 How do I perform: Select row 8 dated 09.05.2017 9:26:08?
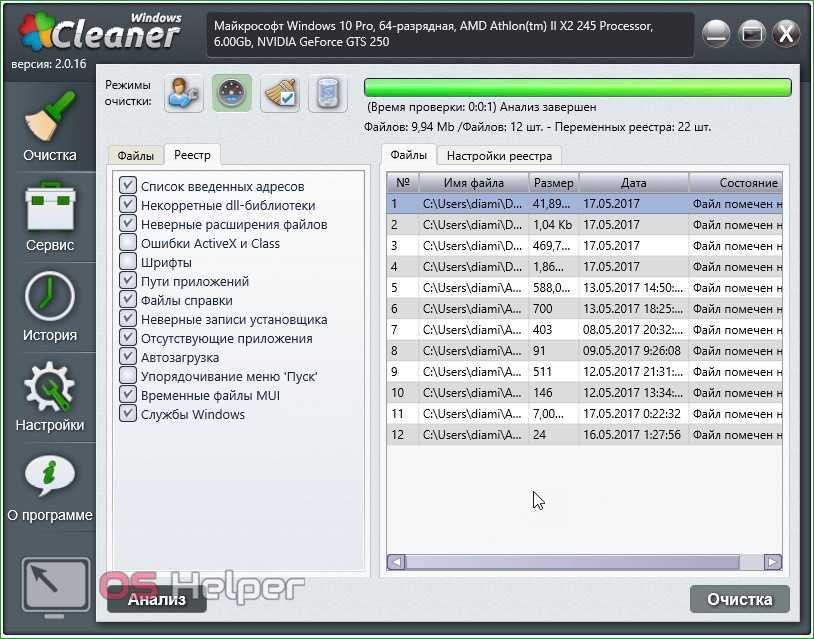click(585, 350)
